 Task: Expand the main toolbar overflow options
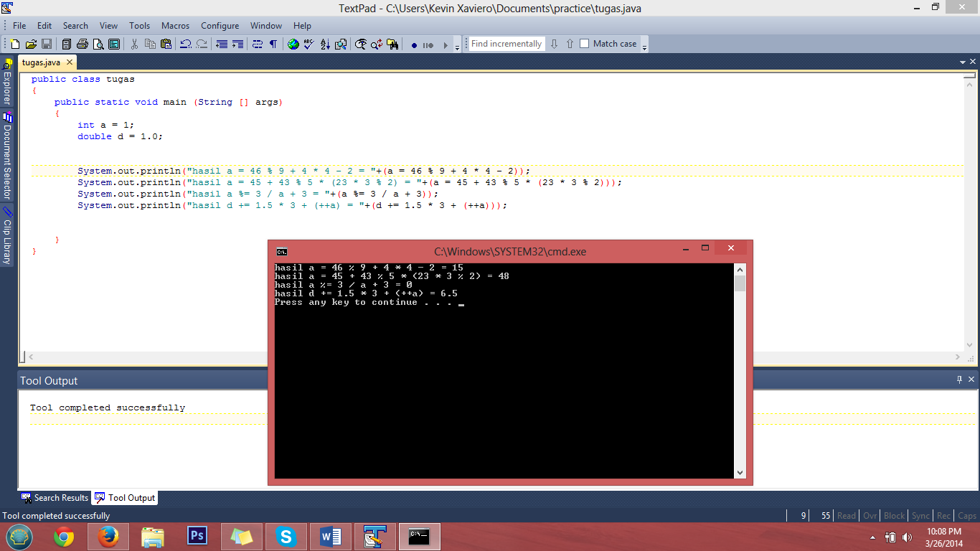(x=458, y=46)
